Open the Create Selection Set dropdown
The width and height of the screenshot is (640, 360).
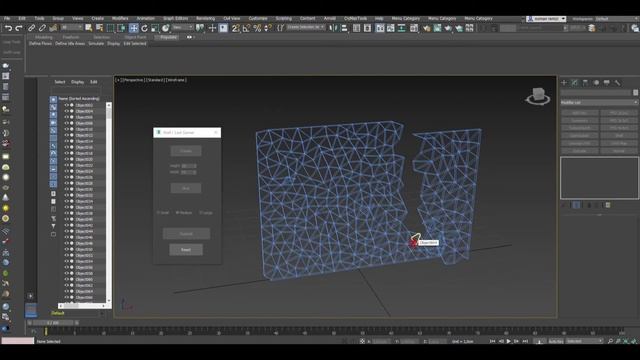coord(306,27)
